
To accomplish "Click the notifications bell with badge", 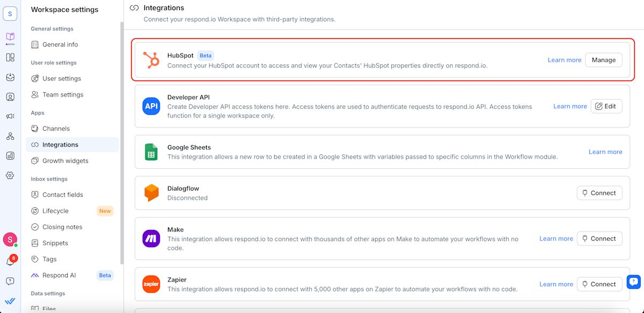I will (x=10, y=262).
